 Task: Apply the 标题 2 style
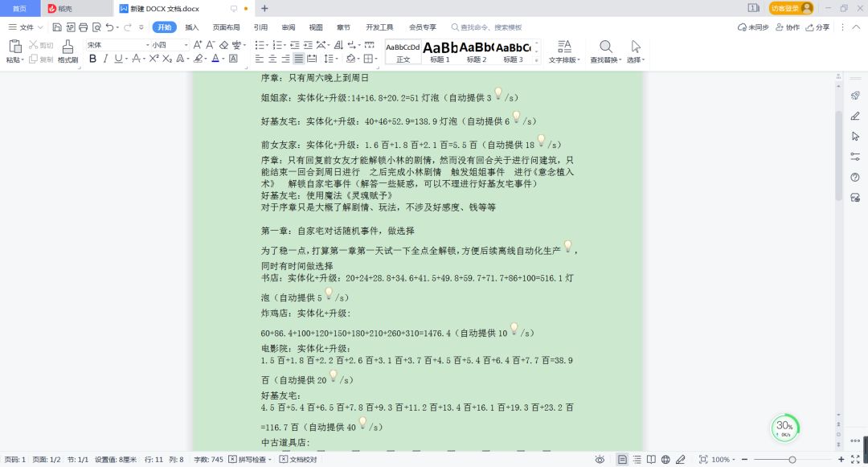click(x=477, y=51)
